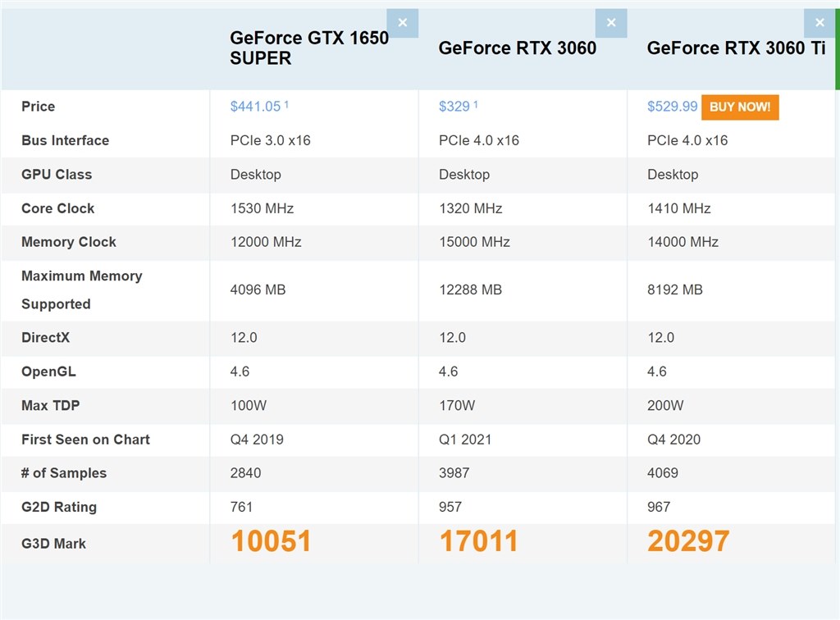Image resolution: width=840 pixels, height=620 pixels.
Task: Click the Q4 2020 first seen value
Action: pyautogui.click(x=673, y=440)
